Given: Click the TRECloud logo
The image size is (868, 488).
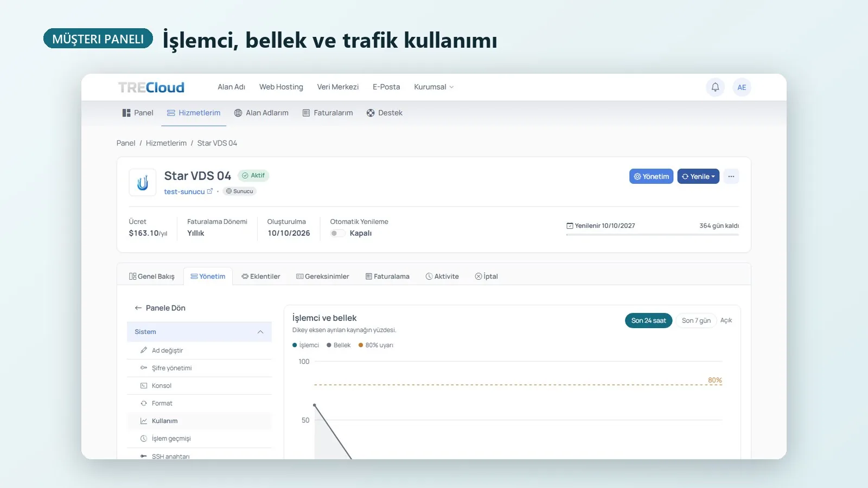Looking at the screenshot, I should (151, 87).
